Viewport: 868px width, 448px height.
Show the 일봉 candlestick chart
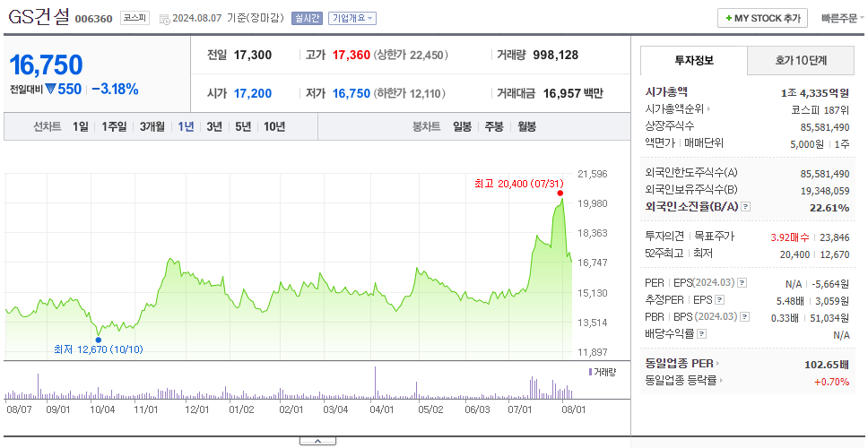(x=462, y=126)
